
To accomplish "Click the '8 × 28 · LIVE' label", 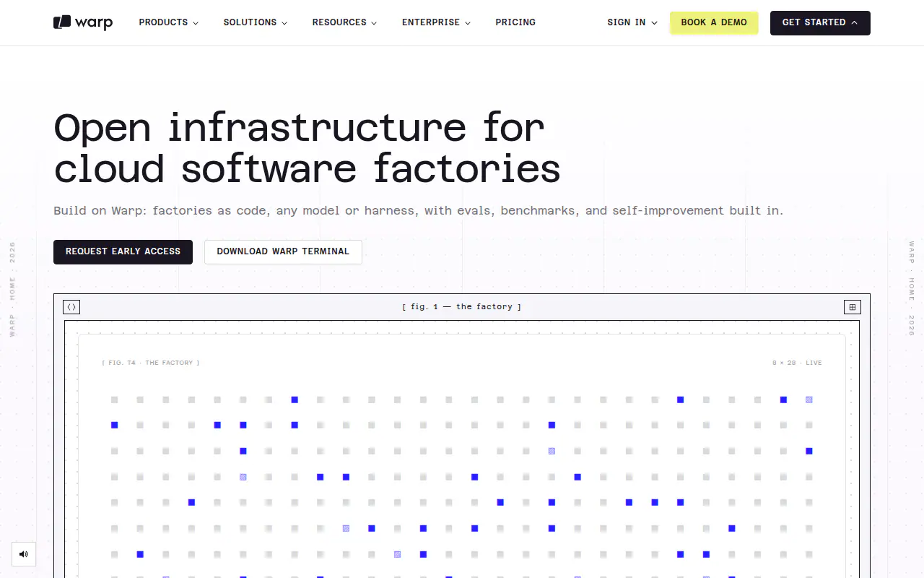I will tap(797, 363).
